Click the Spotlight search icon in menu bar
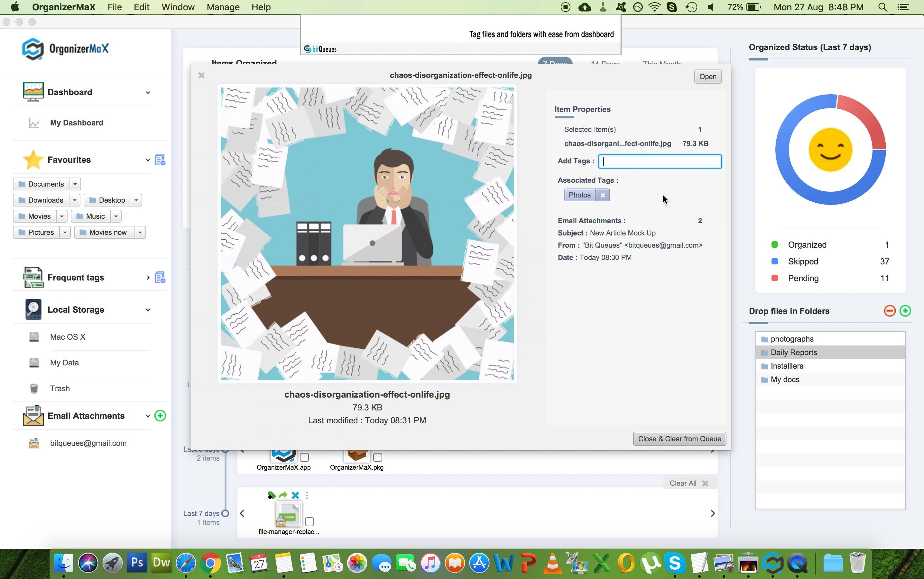 coord(882,7)
